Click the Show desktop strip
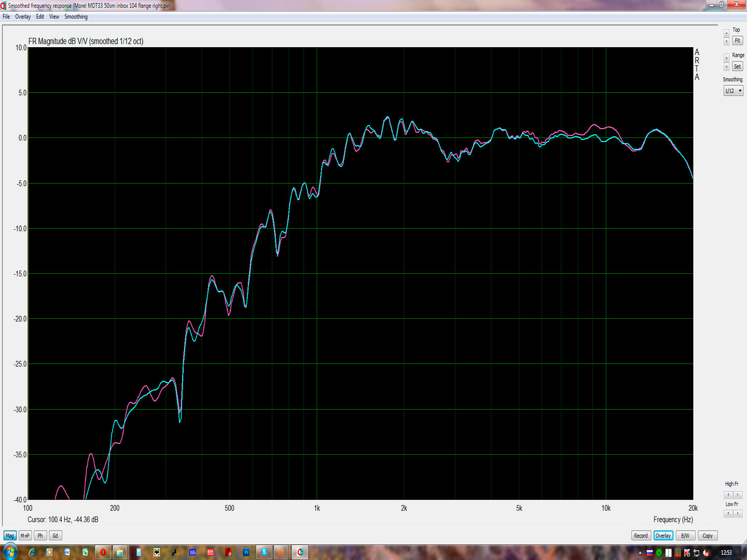 pos(744,552)
